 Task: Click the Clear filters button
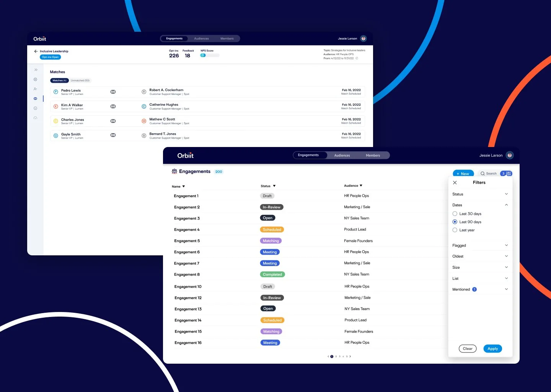pos(468,349)
